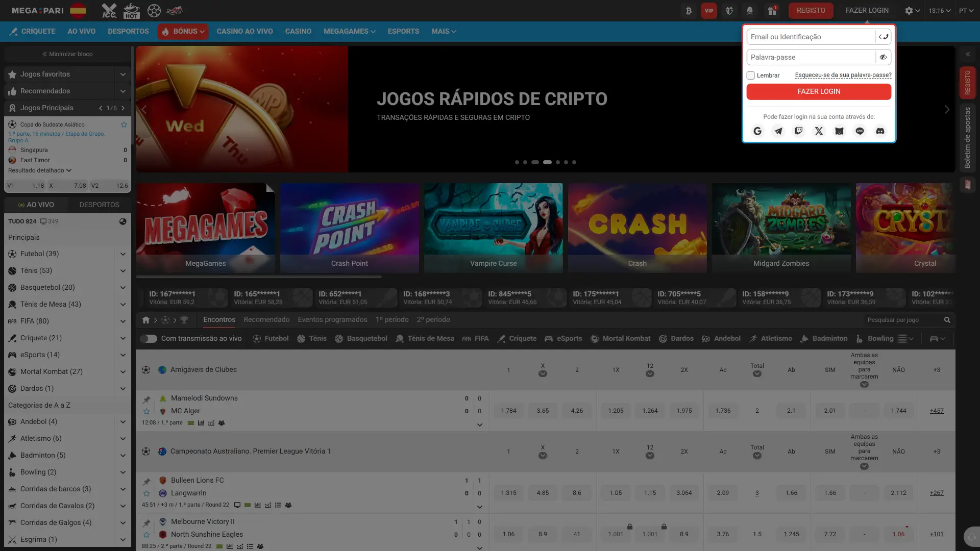The height and width of the screenshot is (551, 980).
Task: Open the BÓNUS menu
Action: click(x=183, y=31)
